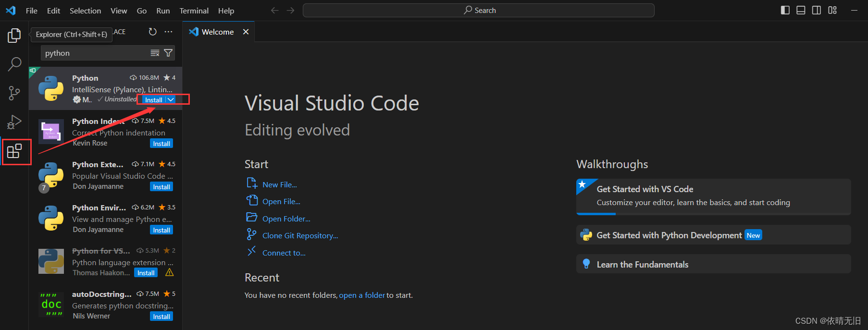The height and width of the screenshot is (330, 868).
Task: Click the warning icon on Python for VSCode
Action: pos(169,273)
